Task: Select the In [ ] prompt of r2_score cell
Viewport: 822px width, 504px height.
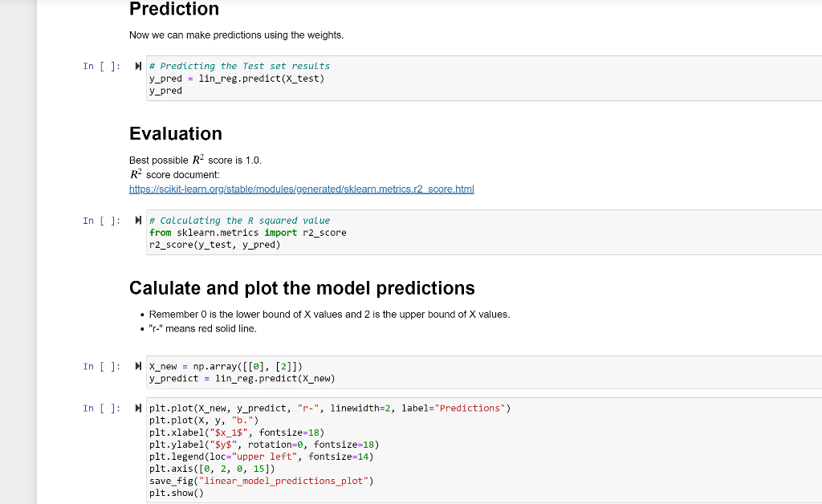Action: (x=102, y=221)
